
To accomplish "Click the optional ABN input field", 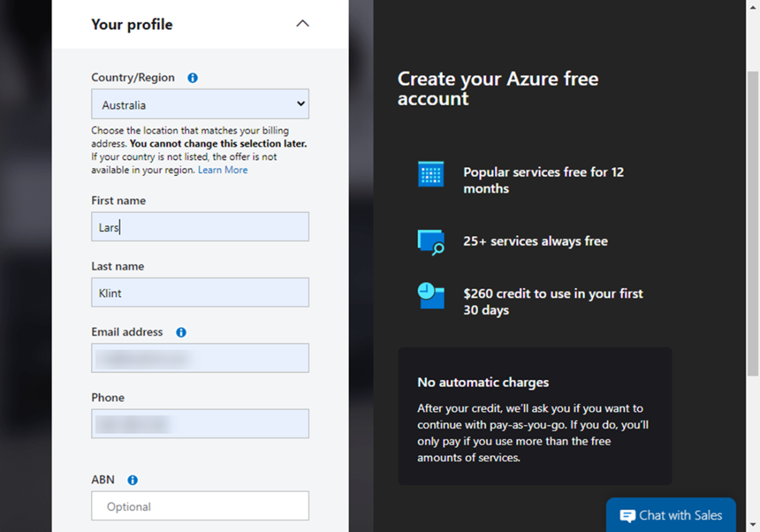I will pyautogui.click(x=200, y=506).
